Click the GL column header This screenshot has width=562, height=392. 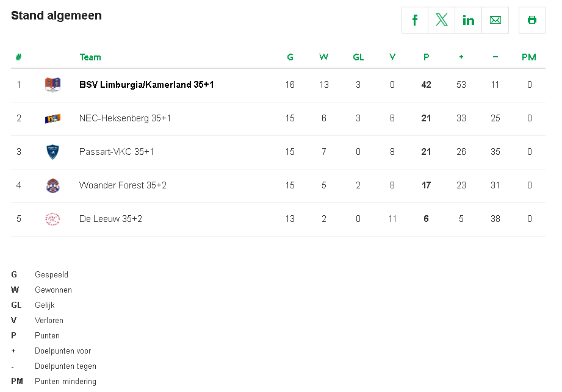358,57
